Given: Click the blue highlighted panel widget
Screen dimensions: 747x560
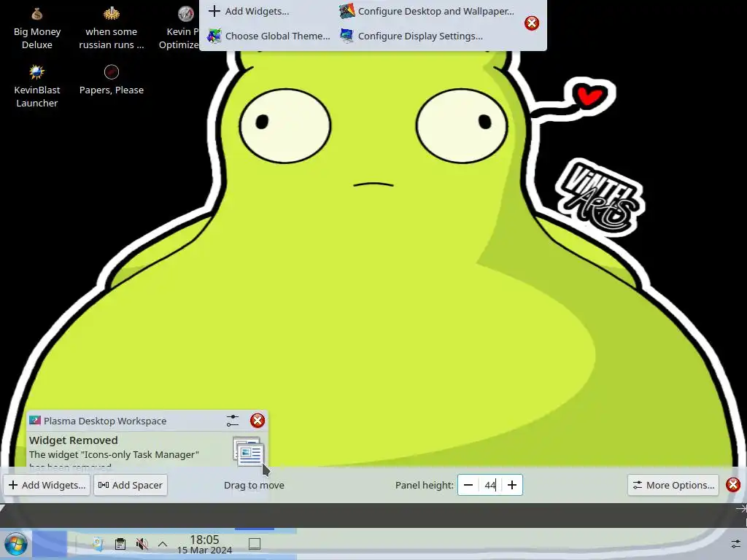Looking at the screenshot, I should (50, 544).
